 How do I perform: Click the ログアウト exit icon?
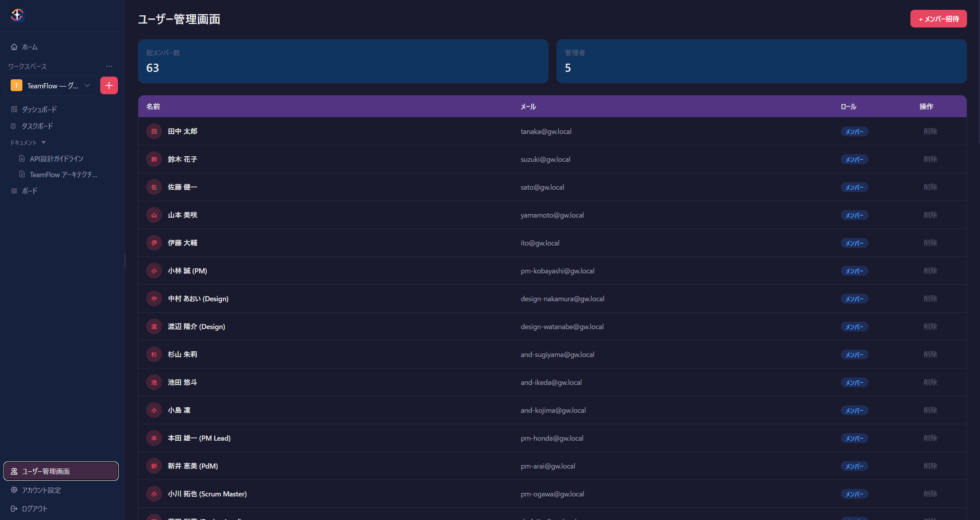click(x=14, y=509)
